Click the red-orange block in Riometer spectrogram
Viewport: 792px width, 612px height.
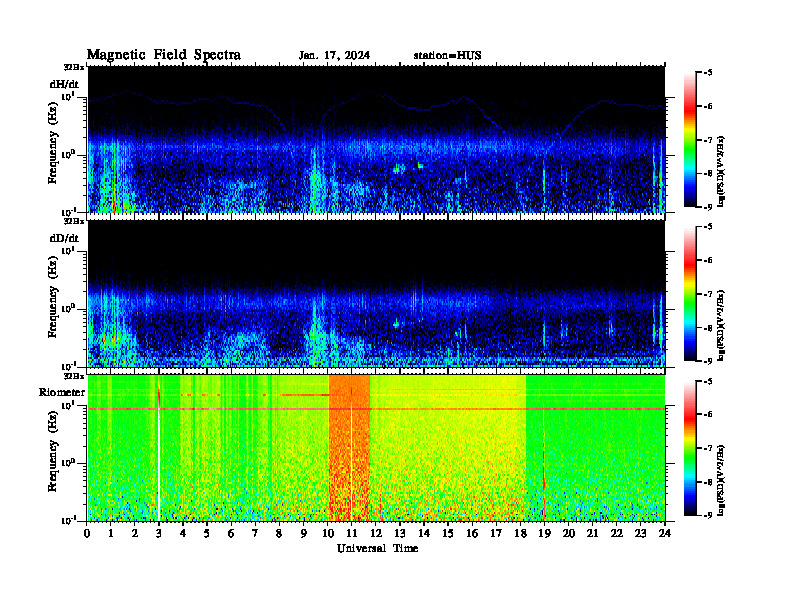350,447
